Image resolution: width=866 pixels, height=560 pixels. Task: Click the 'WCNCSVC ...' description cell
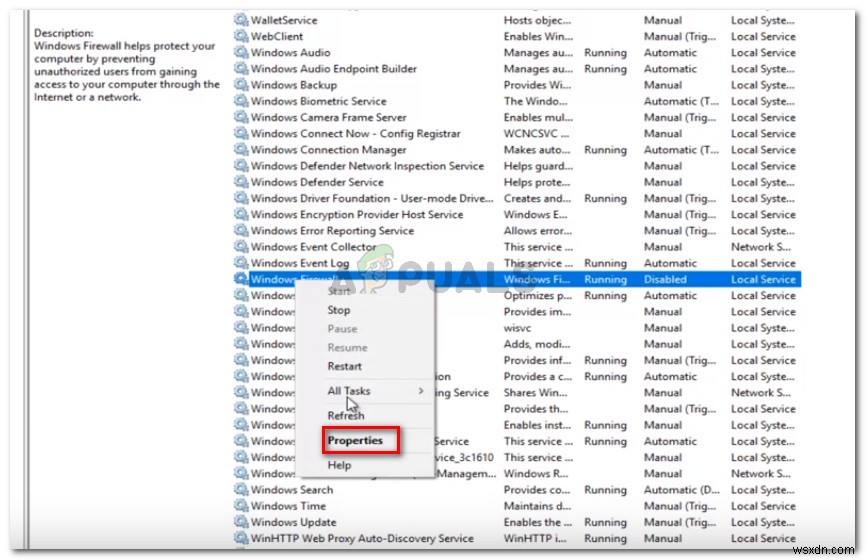pos(536,133)
